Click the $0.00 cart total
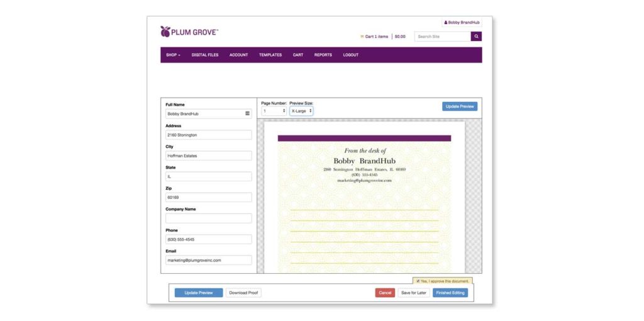The height and width of the screenshot is (321, 644). pyautogui.click(x=400, y=37)
